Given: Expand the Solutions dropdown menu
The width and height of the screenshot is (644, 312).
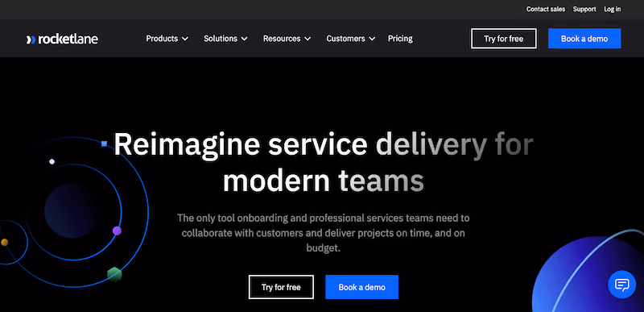Looking at the screenshot, I should 225,39.
